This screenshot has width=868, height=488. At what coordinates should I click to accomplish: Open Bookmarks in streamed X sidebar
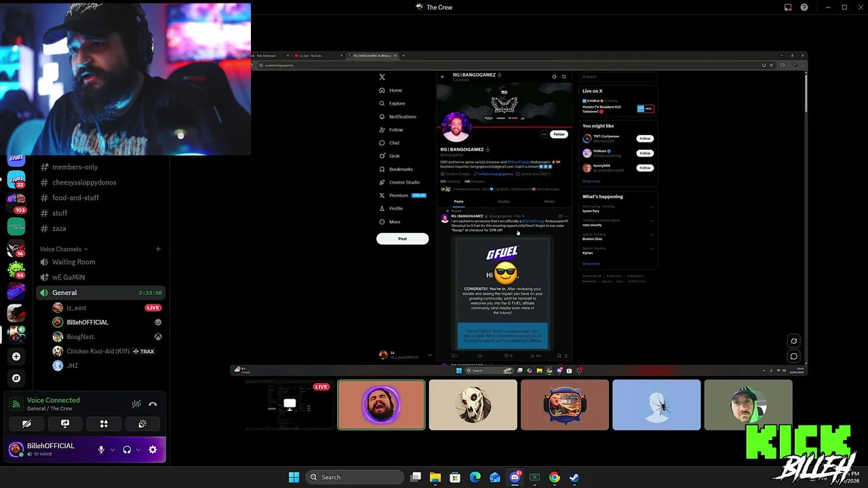click(397, 169)
